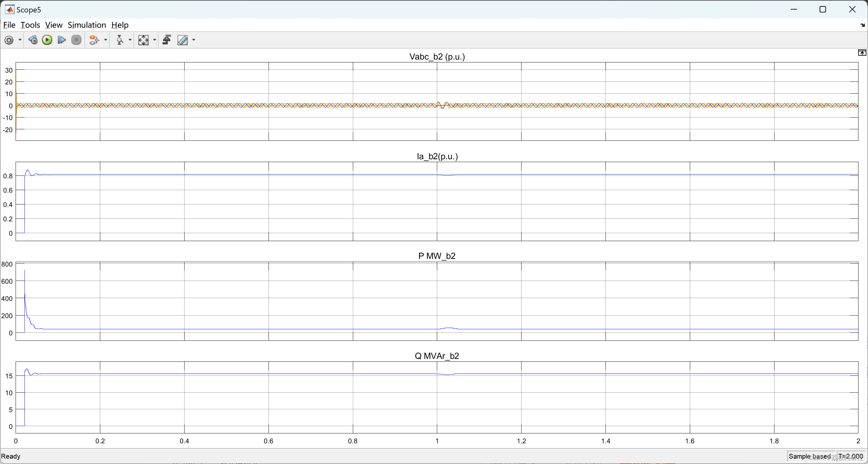Open the Simulation menu
The width and height of the screenshot is (868, 464).
tap(87, 25)
